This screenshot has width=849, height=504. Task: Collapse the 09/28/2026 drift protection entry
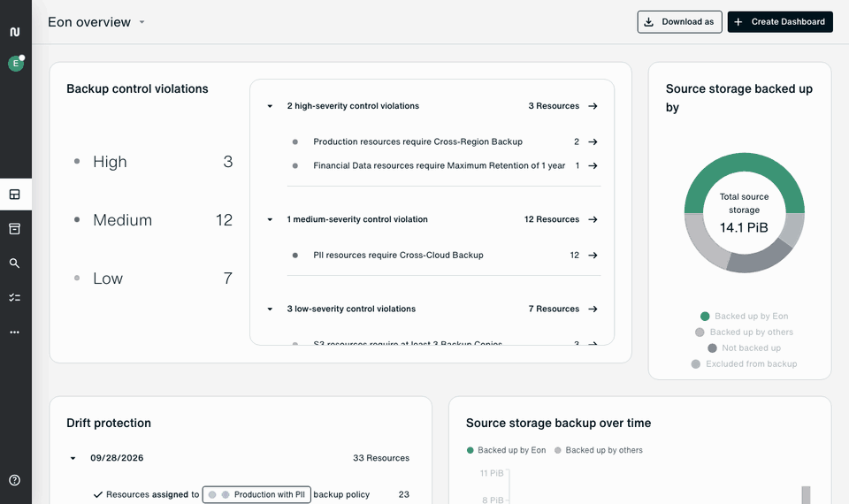tap(73, 458)
